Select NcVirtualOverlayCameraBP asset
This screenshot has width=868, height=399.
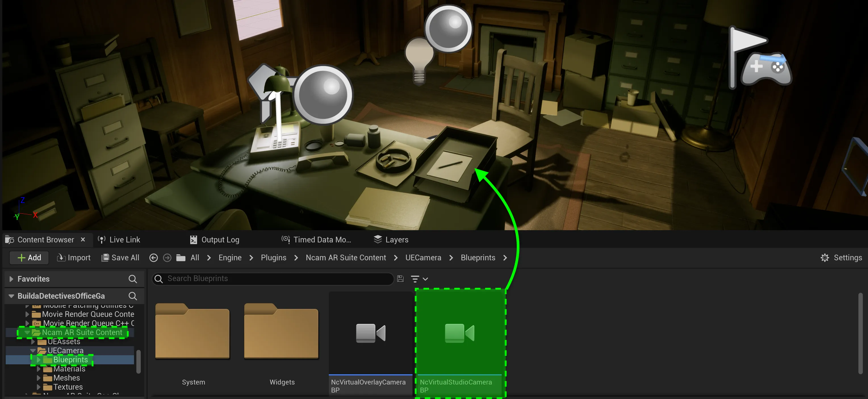(x=370, y=343)
